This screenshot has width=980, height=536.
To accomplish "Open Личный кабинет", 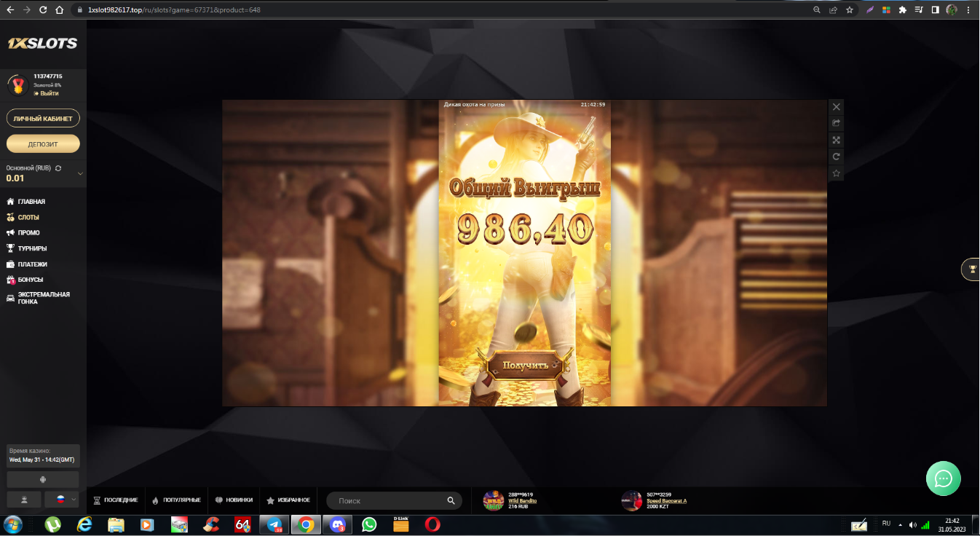I will click(x=43, y=118).
